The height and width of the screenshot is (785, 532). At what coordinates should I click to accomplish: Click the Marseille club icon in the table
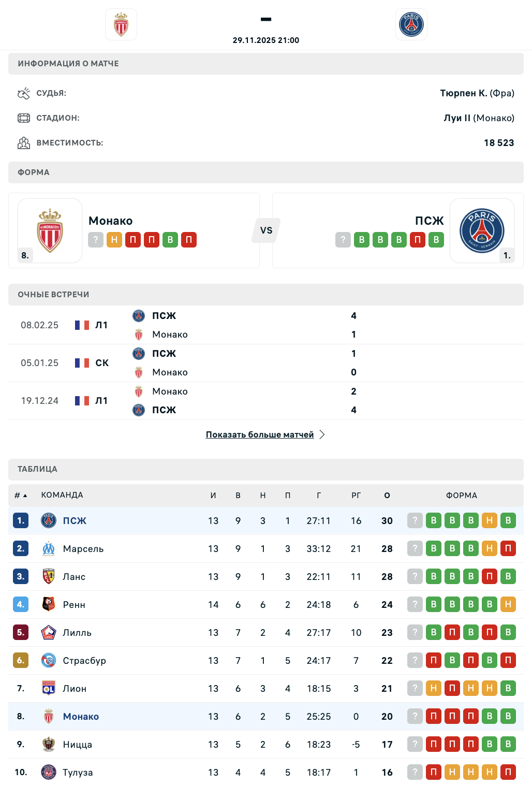click(x=49, y=548)
